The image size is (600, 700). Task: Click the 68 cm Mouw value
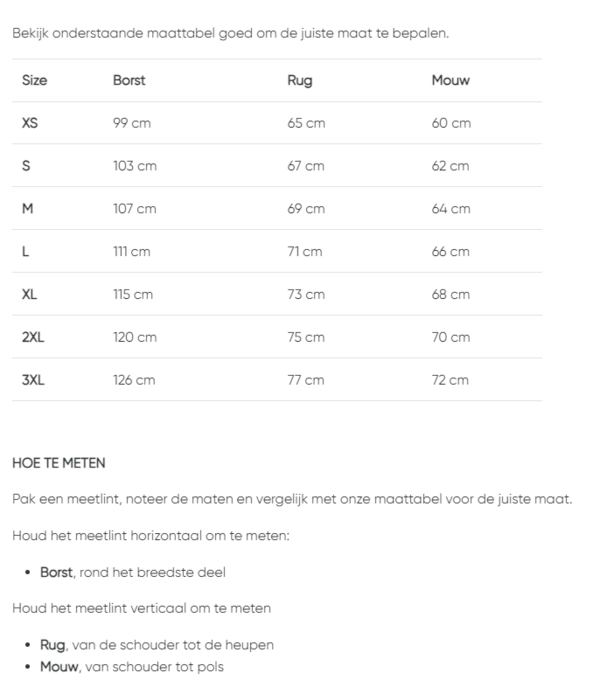(x=450, y=295)
